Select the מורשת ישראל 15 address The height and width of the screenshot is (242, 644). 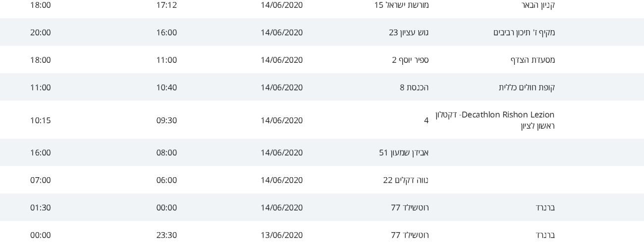click(401, 5)
